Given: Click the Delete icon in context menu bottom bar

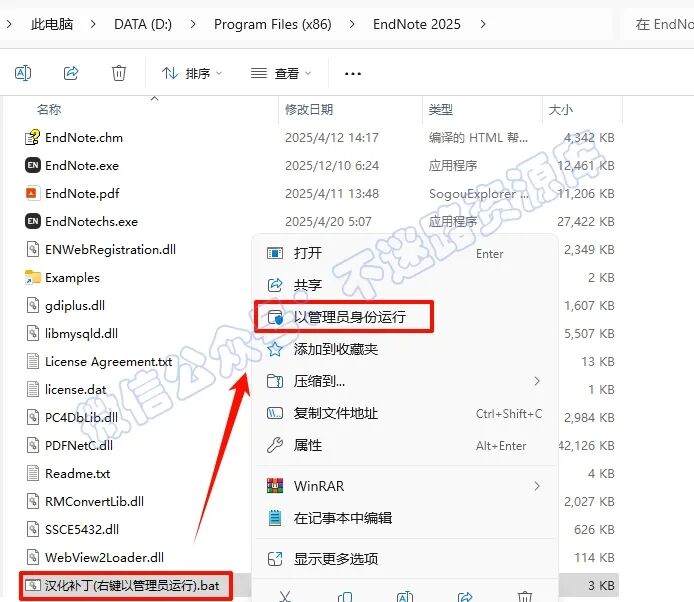Looking at the screenshot, I should (525, 596).
